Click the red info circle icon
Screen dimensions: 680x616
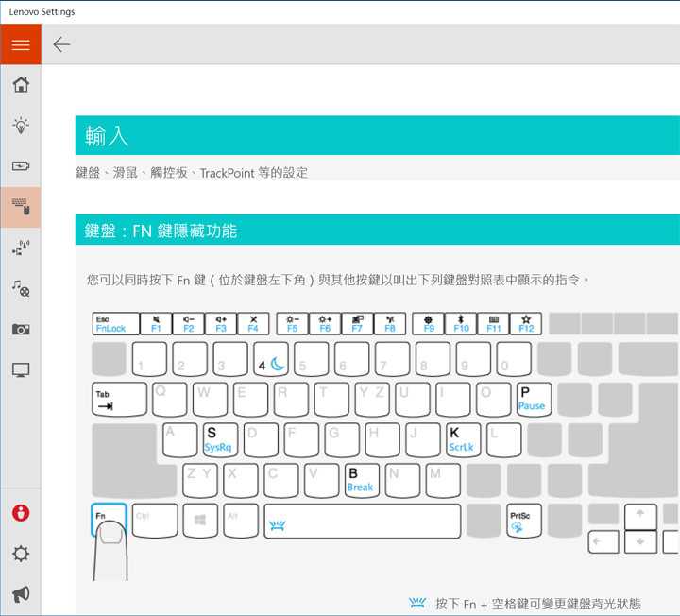click(20, 513)
